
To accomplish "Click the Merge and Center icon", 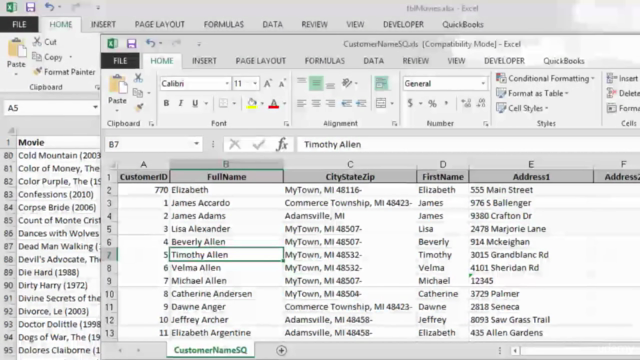I will click(380, 103).
